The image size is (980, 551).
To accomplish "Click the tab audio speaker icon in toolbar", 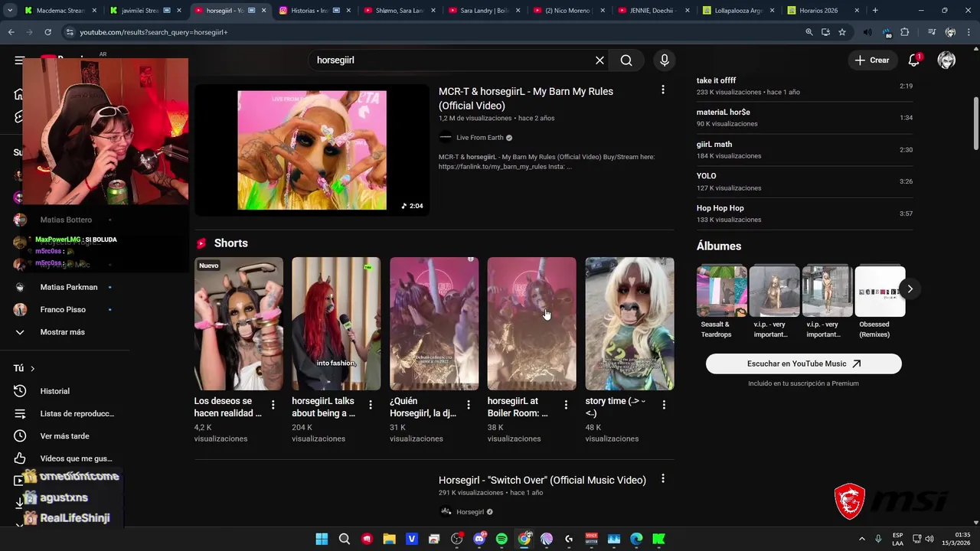I will point(867,32).
